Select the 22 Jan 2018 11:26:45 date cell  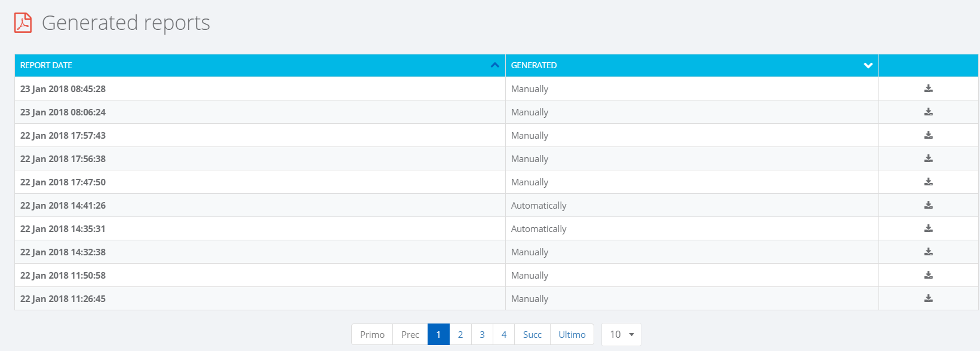click(x=260, y=298)
